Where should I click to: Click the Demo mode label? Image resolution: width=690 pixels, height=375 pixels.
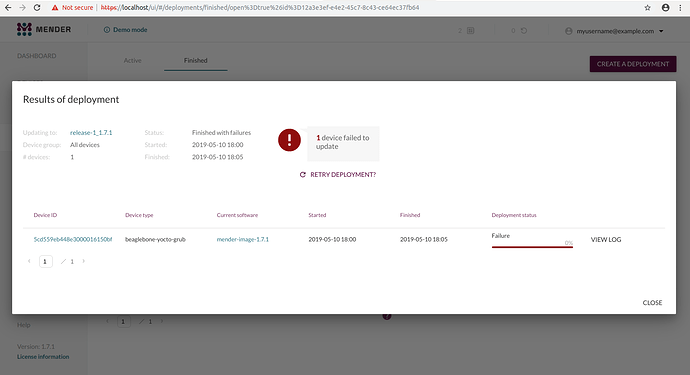coord(130,30)
